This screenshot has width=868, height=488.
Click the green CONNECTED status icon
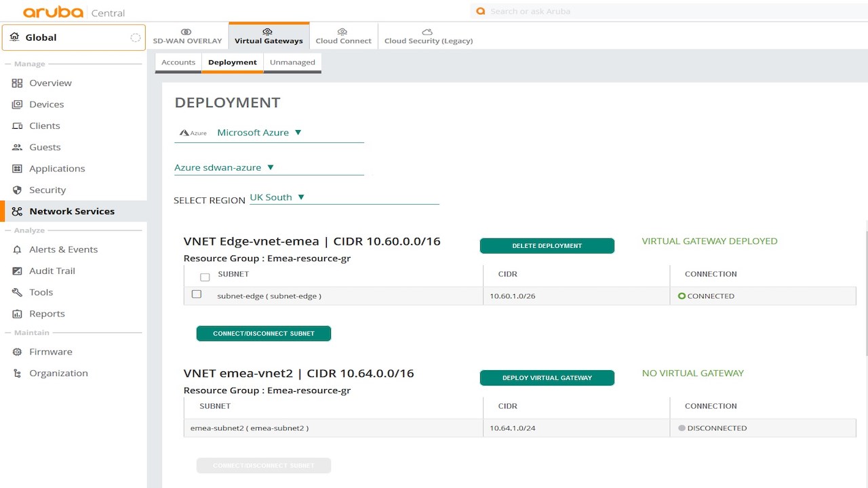click(x=682, y=296)
